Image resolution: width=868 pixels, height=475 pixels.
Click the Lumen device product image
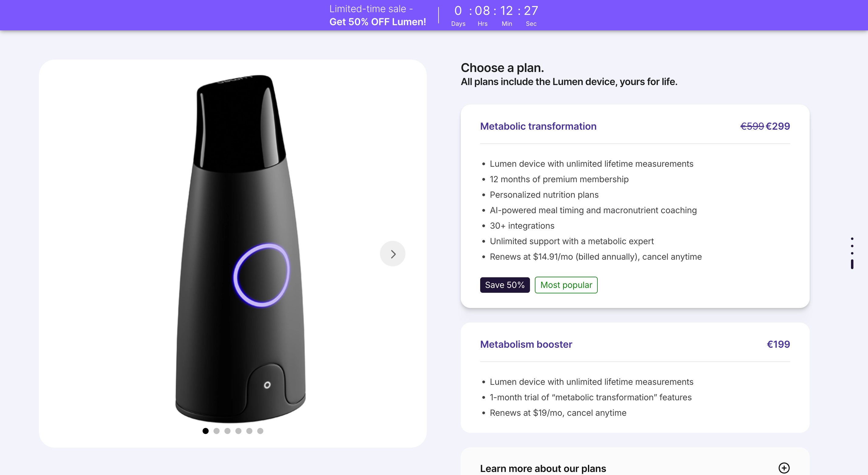[241, 249]
